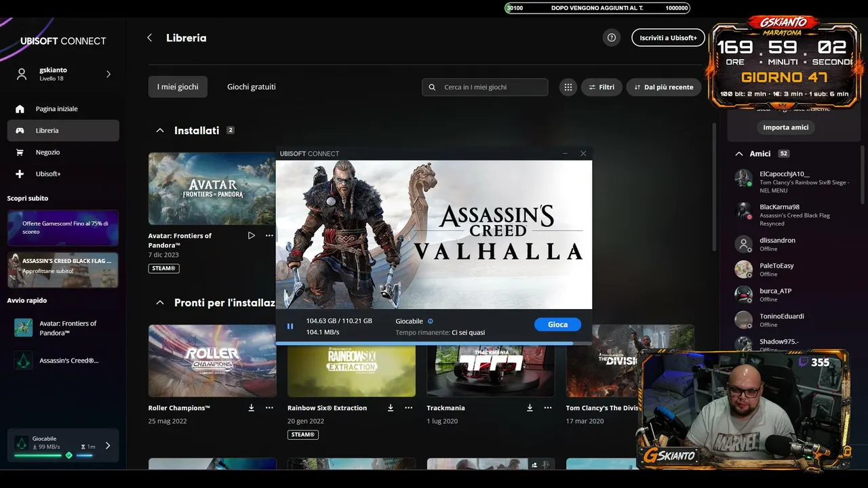Viewport: 868px width, 488px height.
Task: Open the Rainbow Six Extraction cover thumbnail
Action: pos(351,371)
